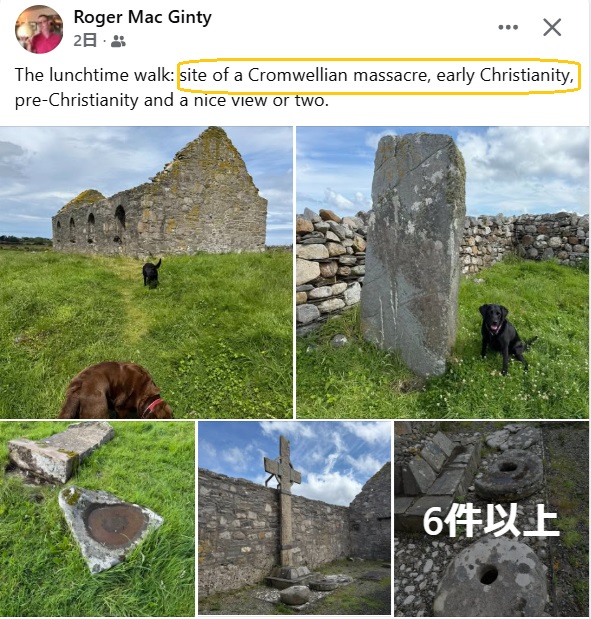The width and height of the screenshot is (591, 619).
Task: Click the brown dog in the church photo
Action: [x=116, y=390]
